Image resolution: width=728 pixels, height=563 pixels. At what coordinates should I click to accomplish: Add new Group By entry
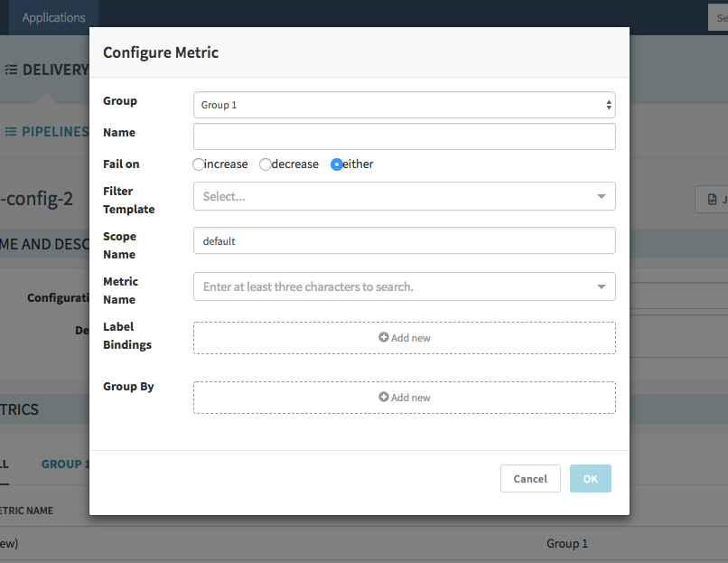click(405, 398)
